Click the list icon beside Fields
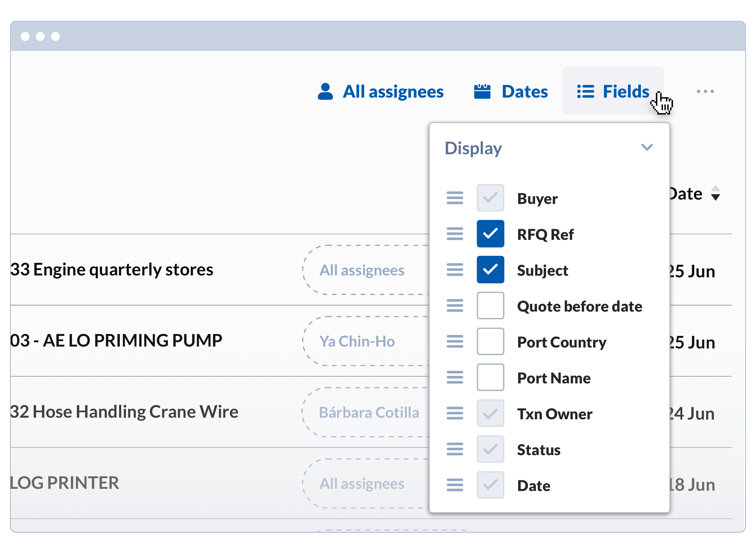 tap(585, 91)
